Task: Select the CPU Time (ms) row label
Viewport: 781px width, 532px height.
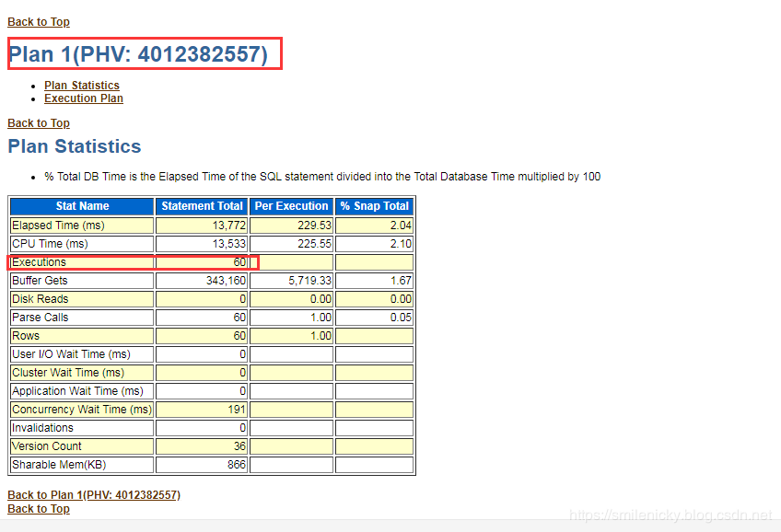Action: [50, 244]
